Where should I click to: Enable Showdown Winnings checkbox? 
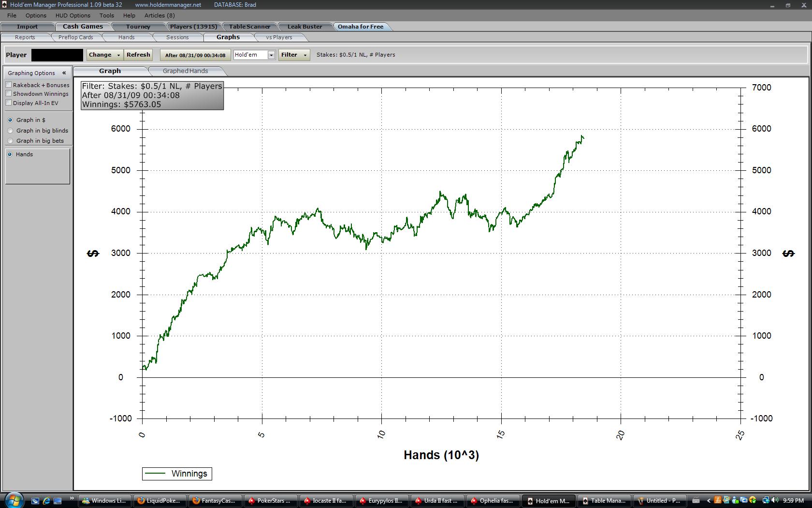(9, 93)
